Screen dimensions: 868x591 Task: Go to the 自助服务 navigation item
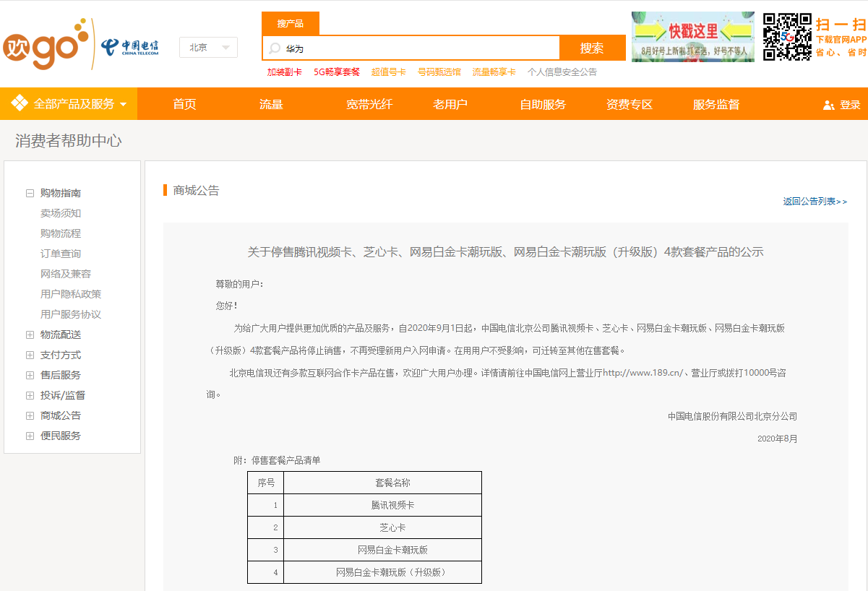[x=543, y=104]
